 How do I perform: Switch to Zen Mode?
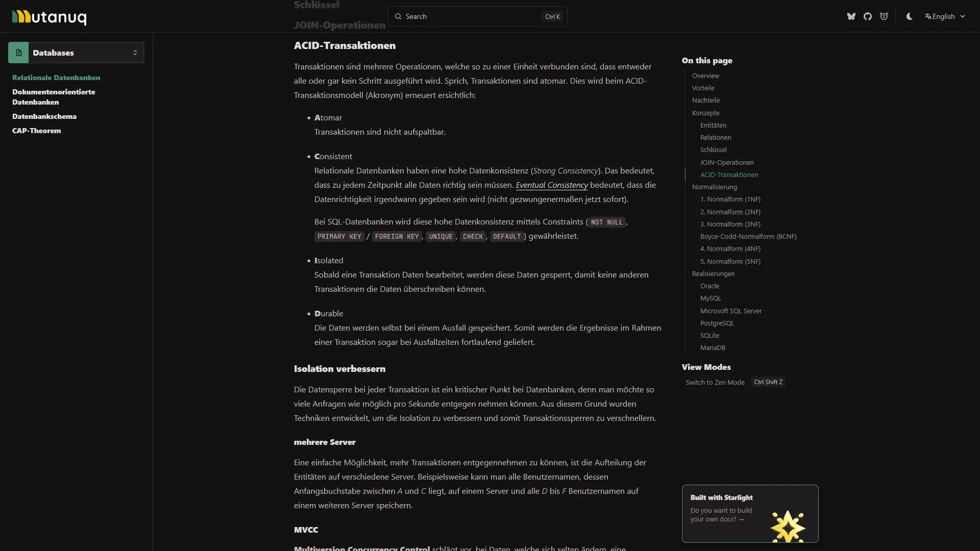coord(715,382)
